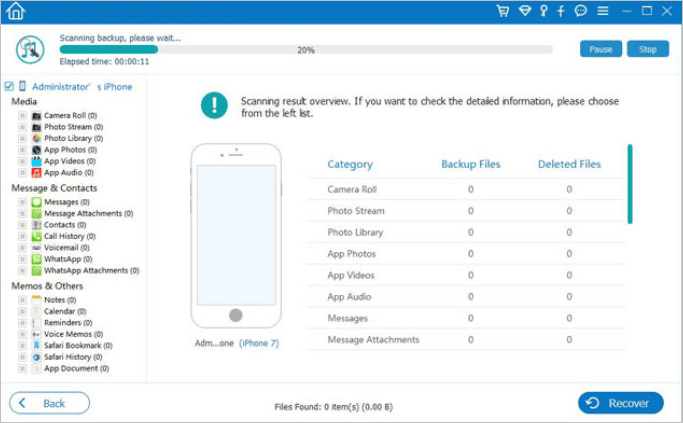Open the feedback chat bubble icon
Image resolution: width=683 pixels, height=423 pixels.
(581, 12)
